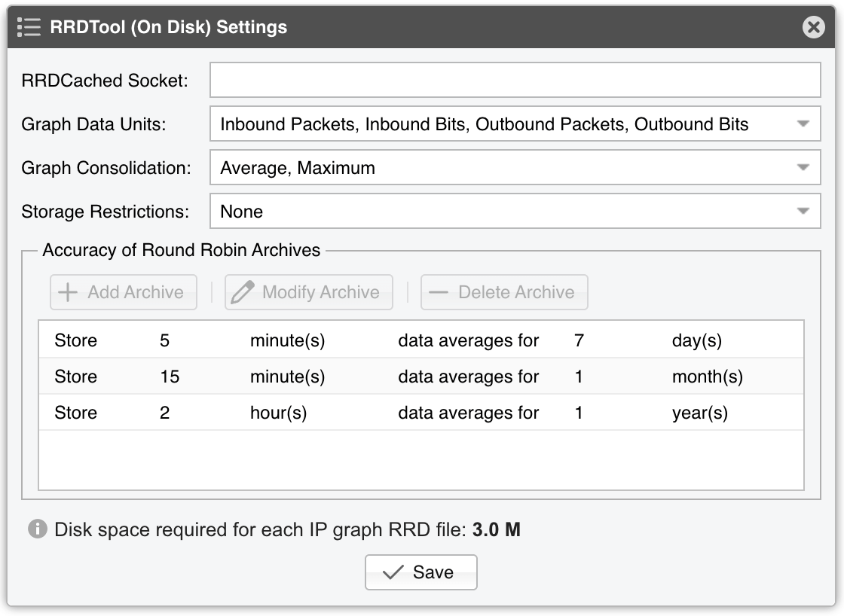
Task: Click the day(s) cell
Action: click(x=696, y=340)
